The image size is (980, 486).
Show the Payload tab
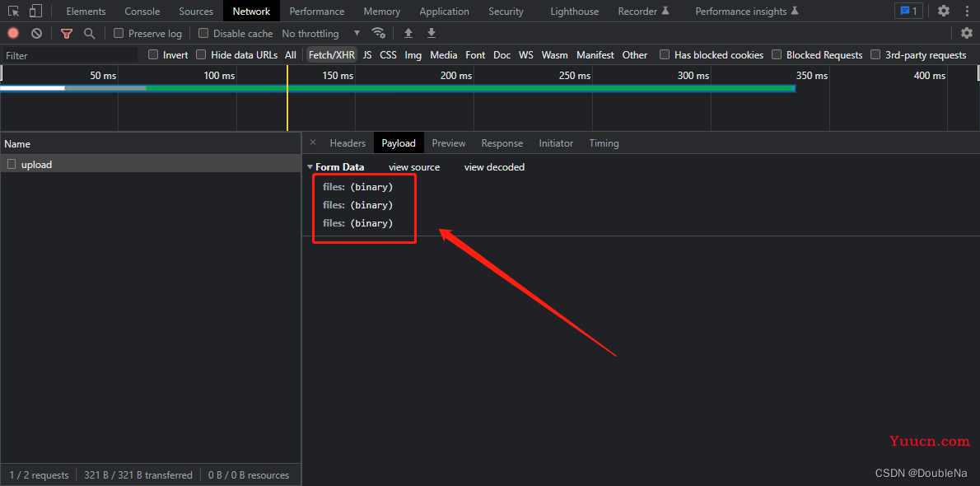399,143
